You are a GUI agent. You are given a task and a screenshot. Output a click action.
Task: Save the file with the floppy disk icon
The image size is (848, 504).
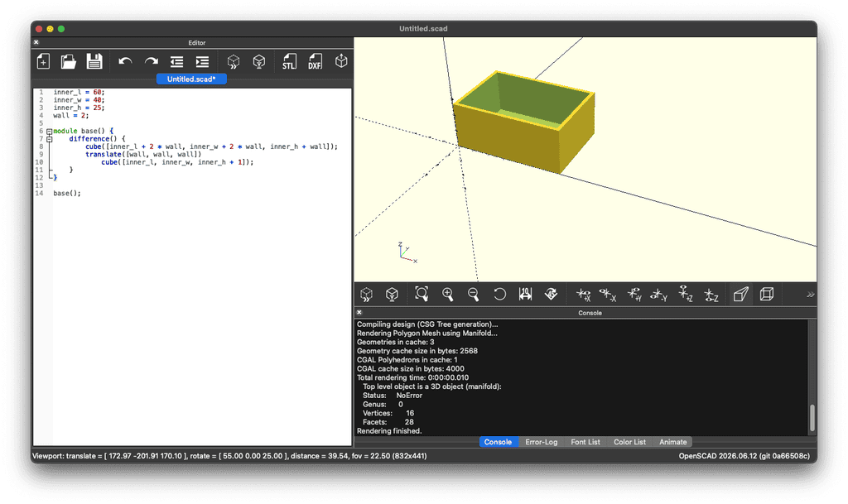94,61
